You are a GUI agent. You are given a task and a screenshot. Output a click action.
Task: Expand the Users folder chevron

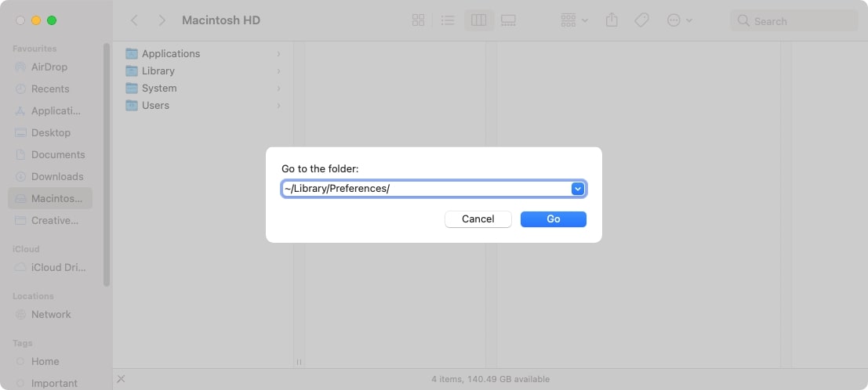[278, 105]
